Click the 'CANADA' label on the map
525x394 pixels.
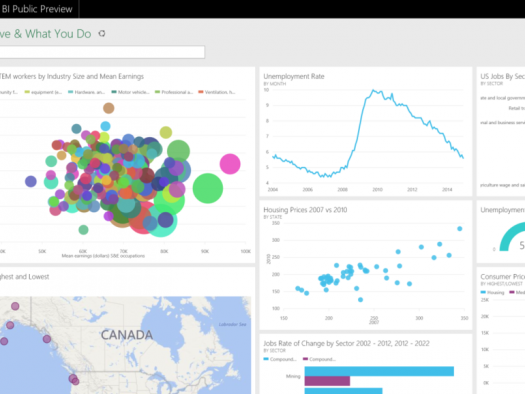coord(127,335)
